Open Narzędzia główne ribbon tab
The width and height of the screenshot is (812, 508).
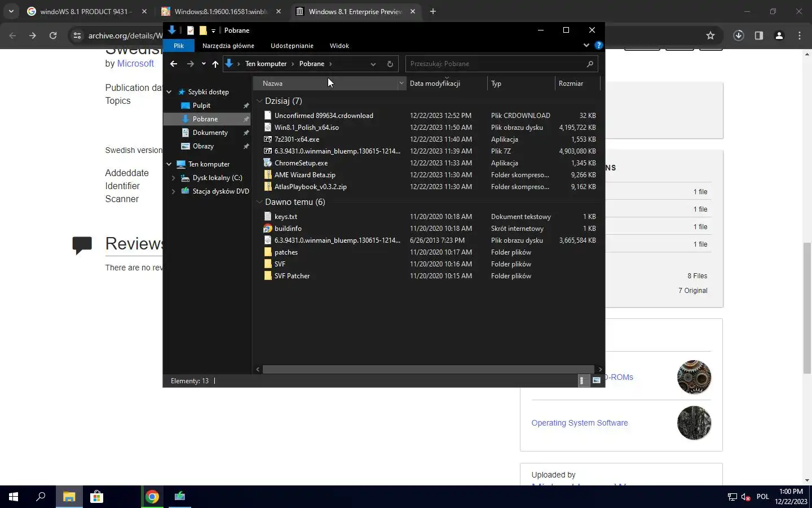pyautogui.click(x=228, y=46)
